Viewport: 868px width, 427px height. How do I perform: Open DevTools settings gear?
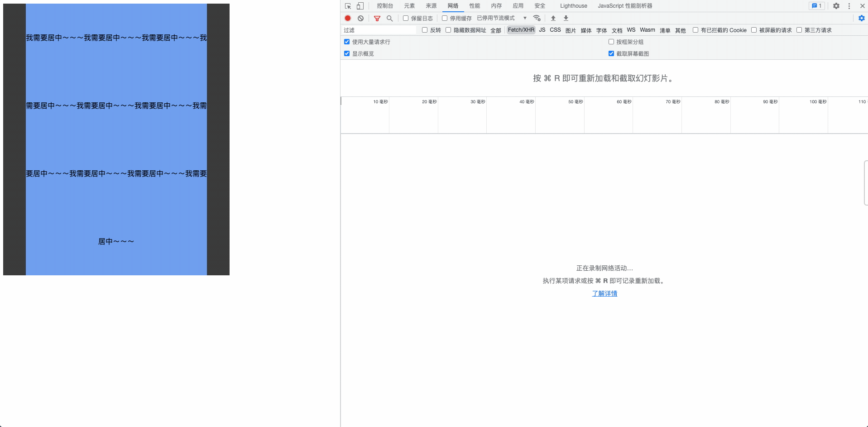pyautogui.click(x=836, y=6)
